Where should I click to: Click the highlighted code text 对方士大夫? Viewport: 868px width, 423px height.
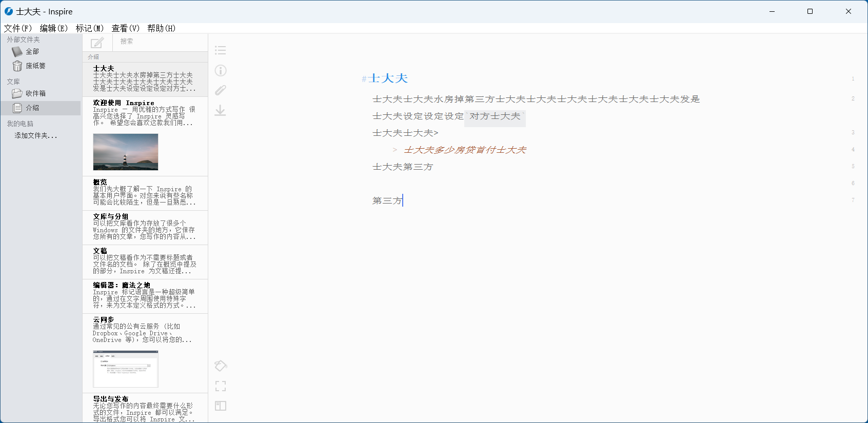pos(495,116)
